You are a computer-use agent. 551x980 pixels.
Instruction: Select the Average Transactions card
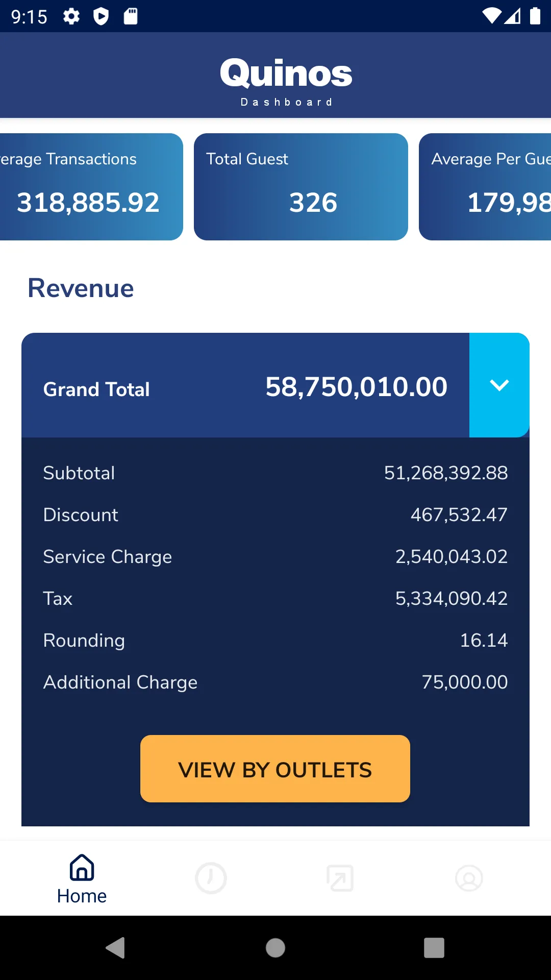point(91,187)
